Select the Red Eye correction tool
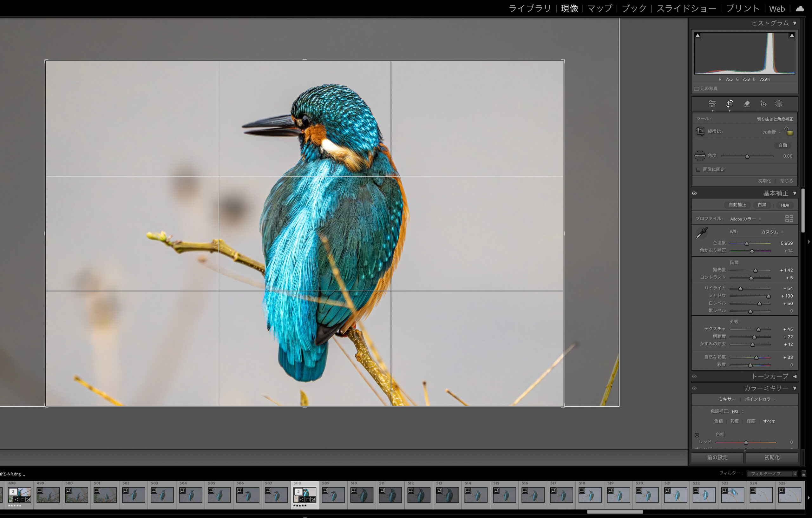Image resolution: width=812 pixels, height=518 pixels. [763, 104]
